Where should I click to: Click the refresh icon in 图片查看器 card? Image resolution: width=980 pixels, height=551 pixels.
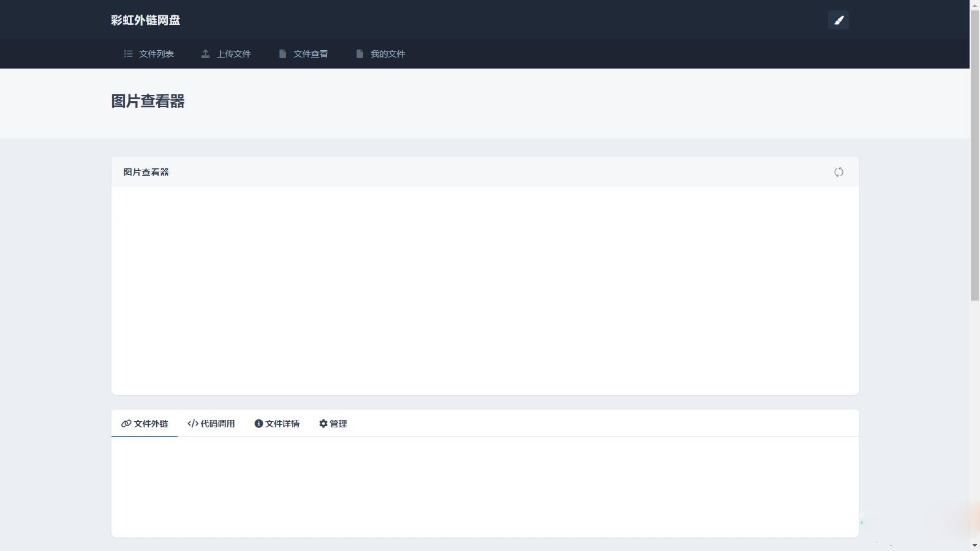click(839, 172)
